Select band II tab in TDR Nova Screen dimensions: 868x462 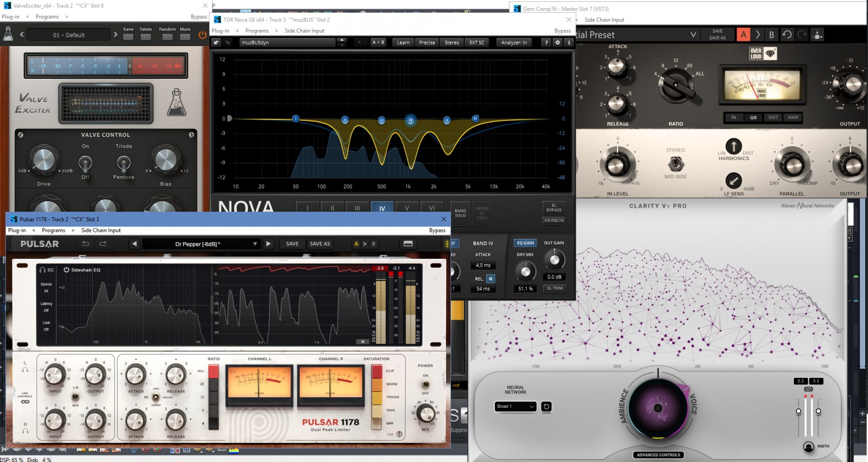tap(333, 208)
